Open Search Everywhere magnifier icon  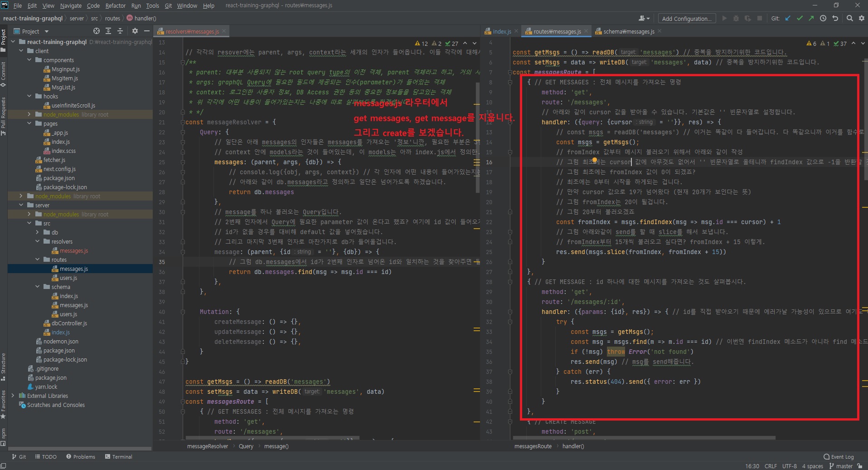pyautogui.click(x=850, y=19)
